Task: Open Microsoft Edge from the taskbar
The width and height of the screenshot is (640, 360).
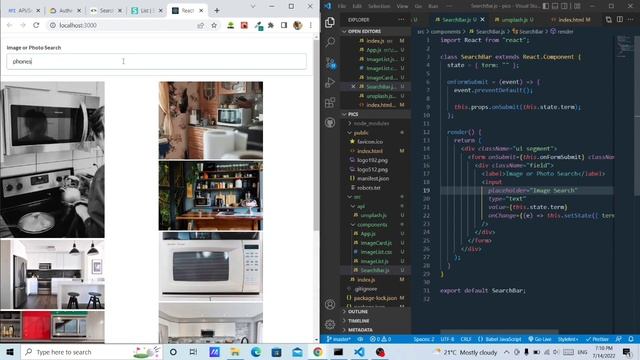Action: [256, 352]
